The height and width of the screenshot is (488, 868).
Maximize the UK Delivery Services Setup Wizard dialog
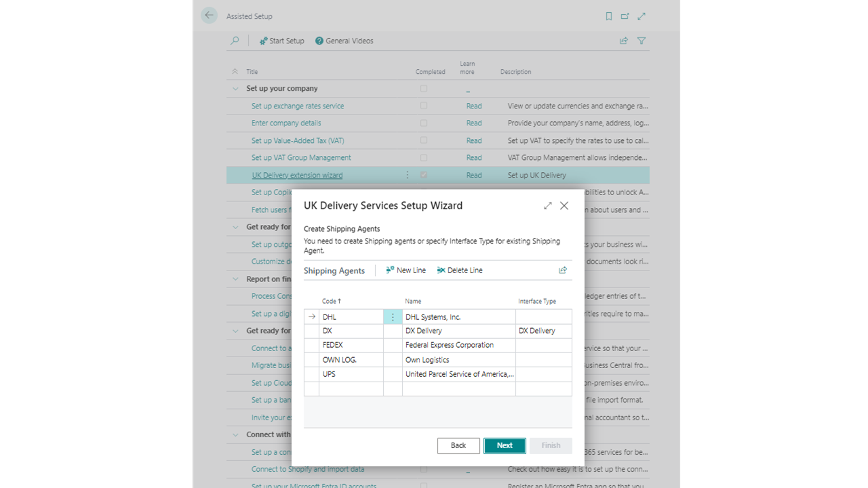coord(547,205)
